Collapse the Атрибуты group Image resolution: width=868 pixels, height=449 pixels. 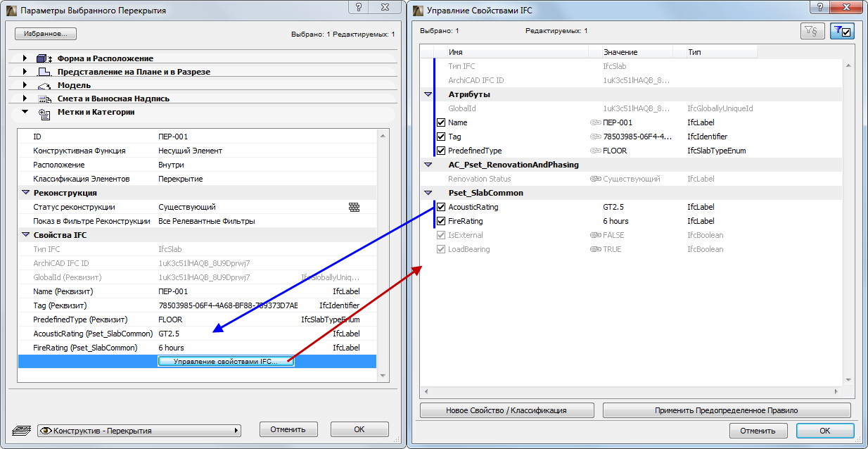[428, 94]
